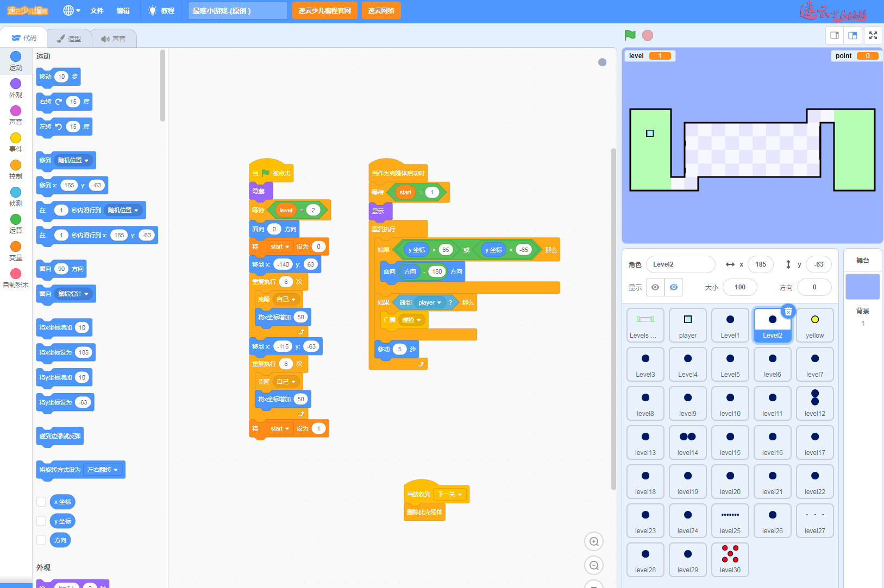
Task: Enable the x 坐标 reporter checkbox
Action: (41, 502)
